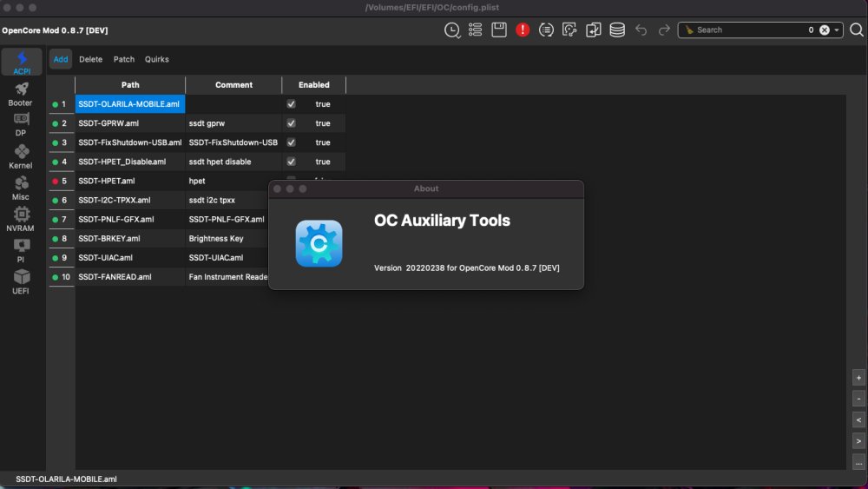868x489 pixels.
Task: Click the plus add row button
Action: tap(858, 378)
